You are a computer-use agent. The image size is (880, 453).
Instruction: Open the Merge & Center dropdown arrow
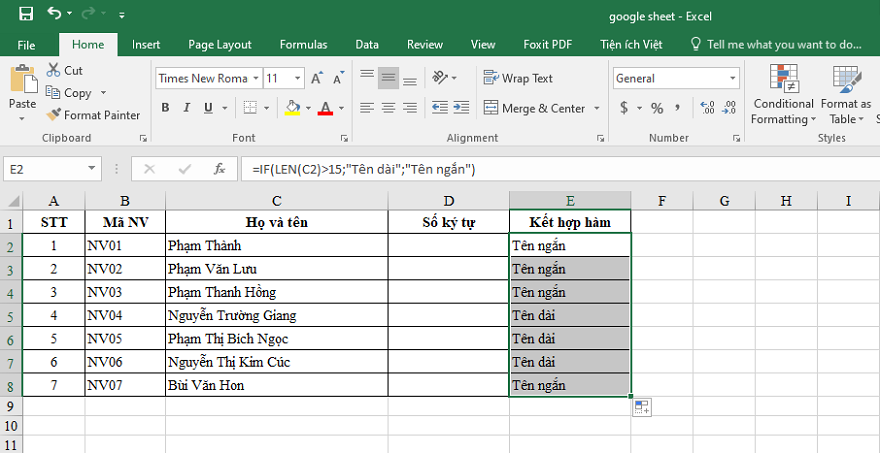[x=597, y=108]
